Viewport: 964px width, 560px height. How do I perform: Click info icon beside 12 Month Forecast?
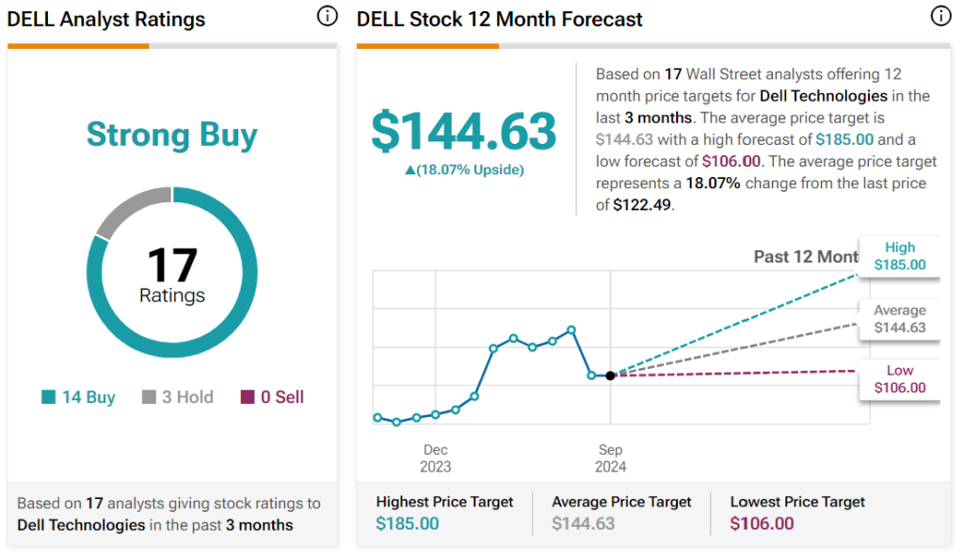point(940,16)
